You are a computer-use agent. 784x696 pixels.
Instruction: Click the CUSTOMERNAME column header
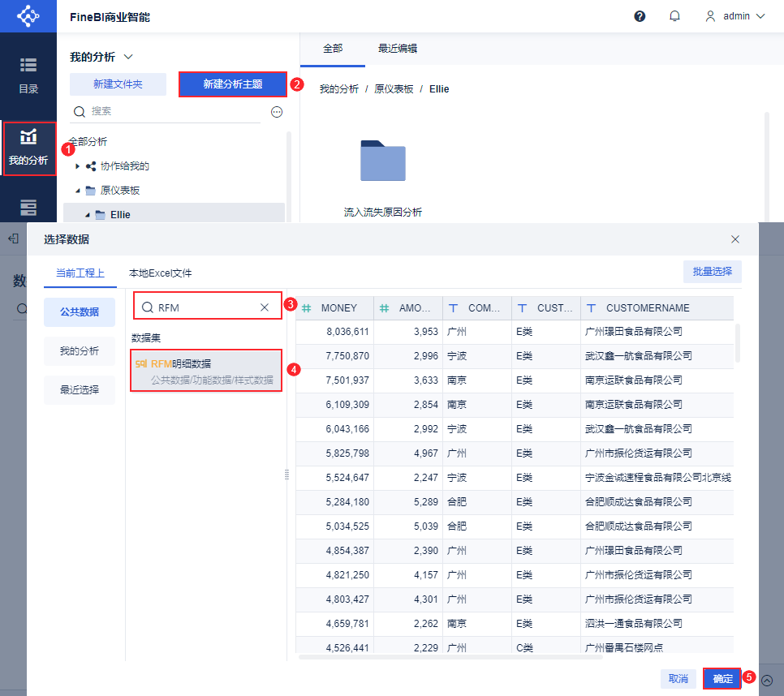coord(657,308)
